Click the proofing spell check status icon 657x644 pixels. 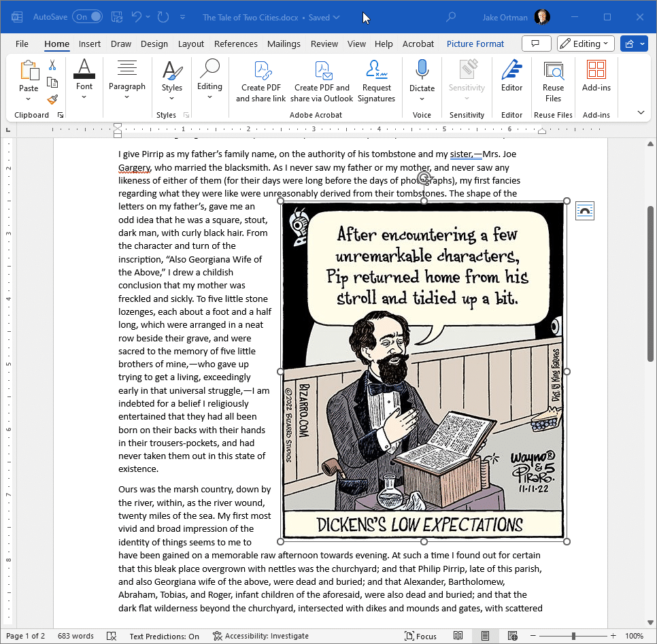pos(112,636)
